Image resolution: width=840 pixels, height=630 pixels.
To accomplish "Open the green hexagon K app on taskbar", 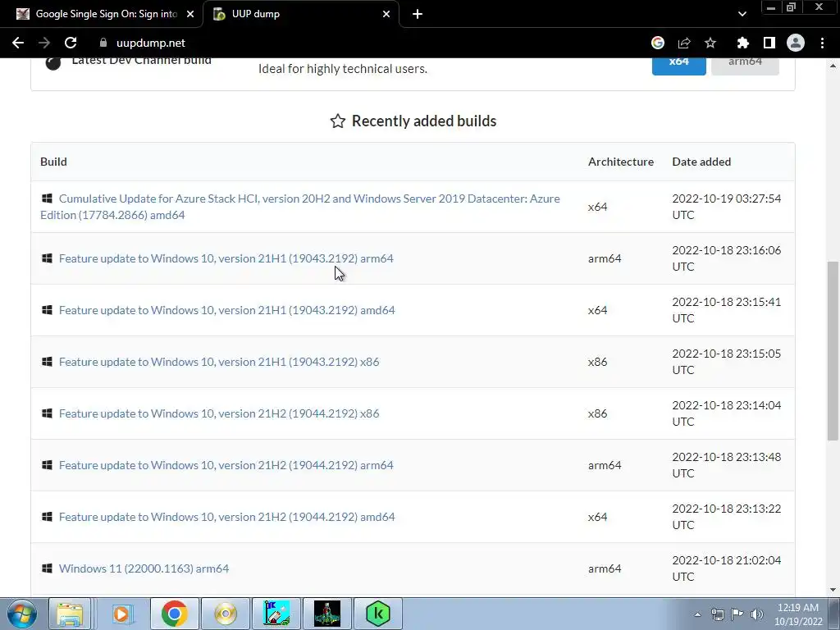I will pos(377,614).
